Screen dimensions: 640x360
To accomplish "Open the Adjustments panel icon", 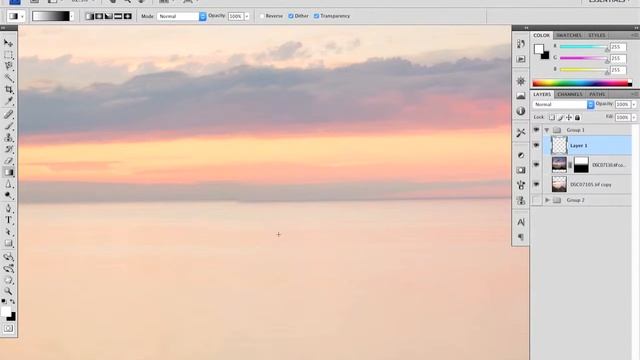I will click(x=521, y=155).
